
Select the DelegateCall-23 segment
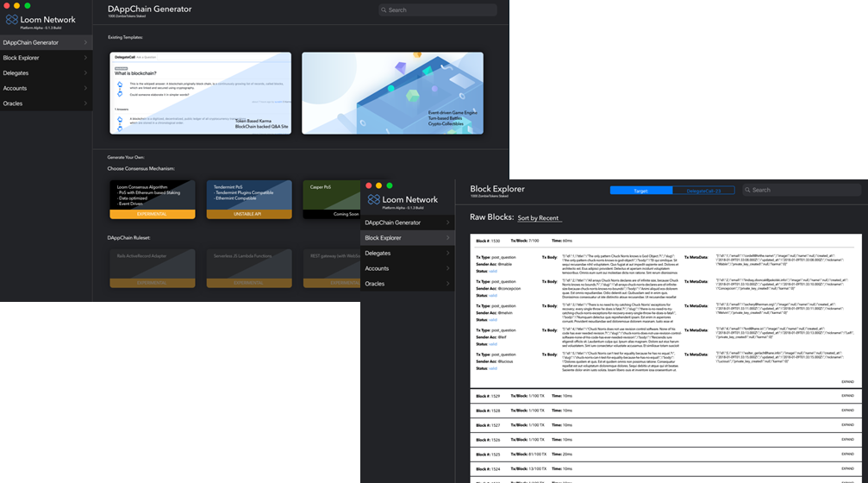click(x=703, y=191)
